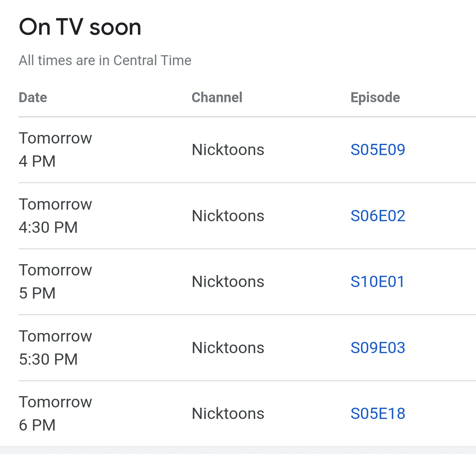Image resolution: width=476 pixels, height=454 pixels.
Task: Click the Date column header
Action: [x=33, y=98]
